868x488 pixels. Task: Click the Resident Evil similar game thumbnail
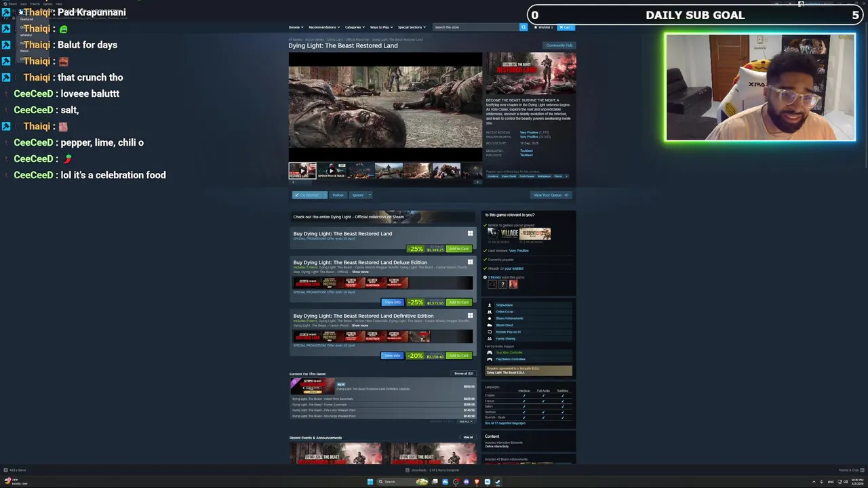point(535,234)
